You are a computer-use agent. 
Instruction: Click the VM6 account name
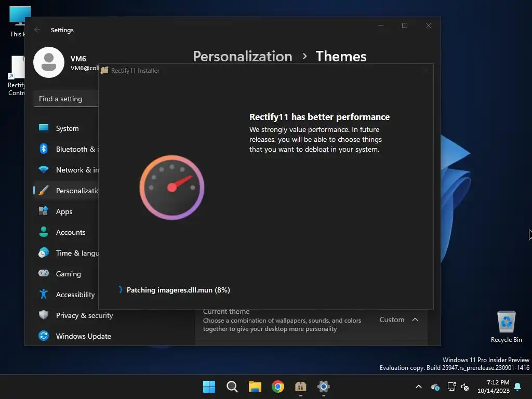pyautogui.click(x=78, y=59)
